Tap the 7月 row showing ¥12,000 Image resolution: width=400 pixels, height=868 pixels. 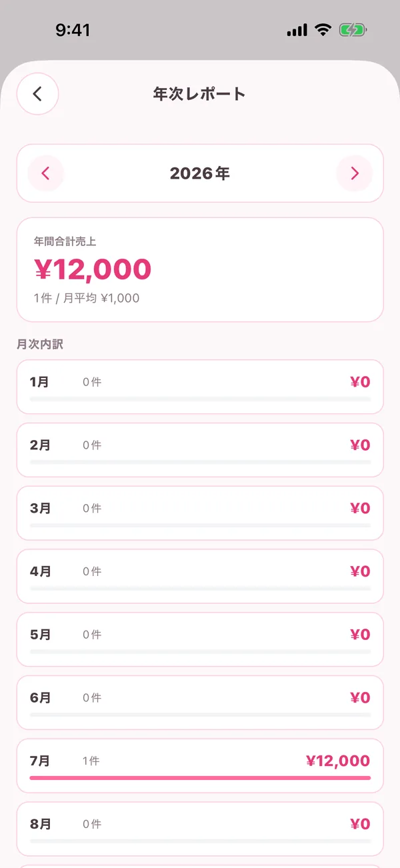pyautogui.click(x=200, y=765)
